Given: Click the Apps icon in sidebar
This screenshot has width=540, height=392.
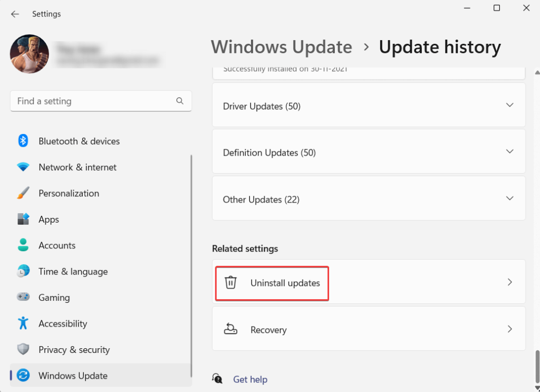Looking at the screenshot, I should pyautogui.click(x=23, y=219).
